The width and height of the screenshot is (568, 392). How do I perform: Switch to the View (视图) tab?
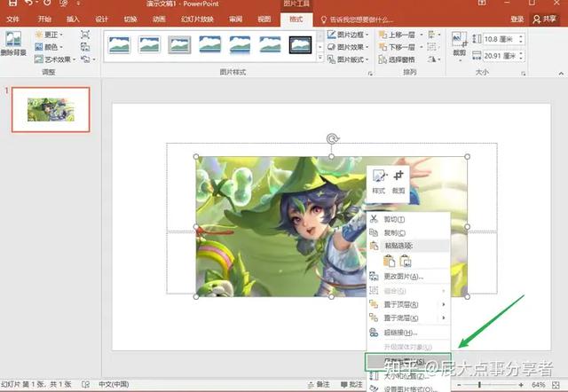264,20
